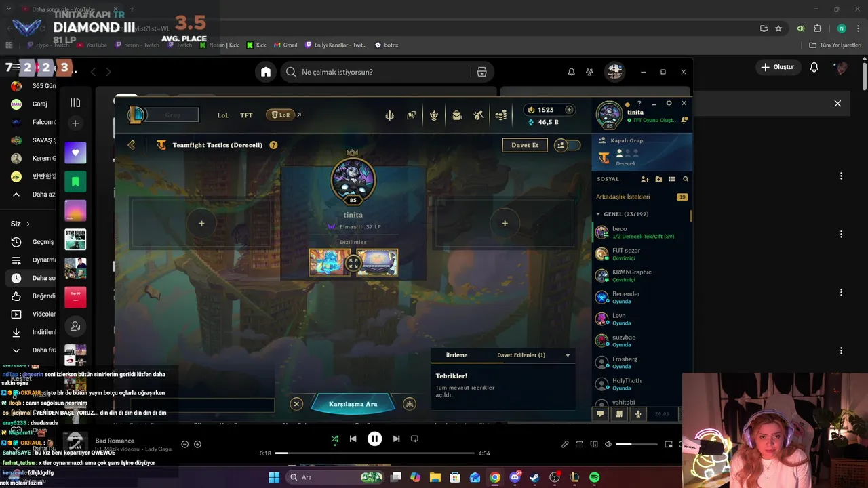This screenshot has width=868, height=488.
Task: Toggle Spotify shuffle
Action: pyautogui.click(x=334, y=439)
